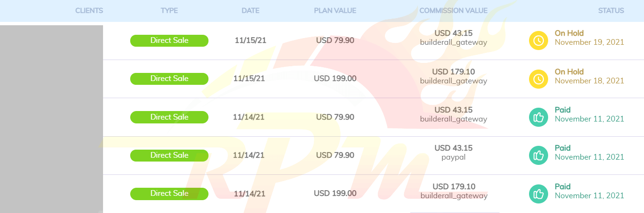The image size is (644, 213).
Task: Open the On Hold November 18, 2021 status
Action: coord(589,76)
